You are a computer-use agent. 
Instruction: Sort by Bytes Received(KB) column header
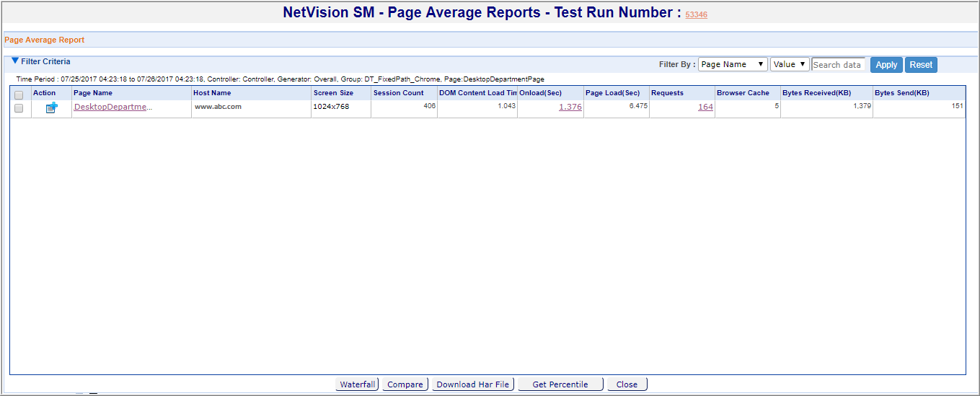[x=826, y=93]
